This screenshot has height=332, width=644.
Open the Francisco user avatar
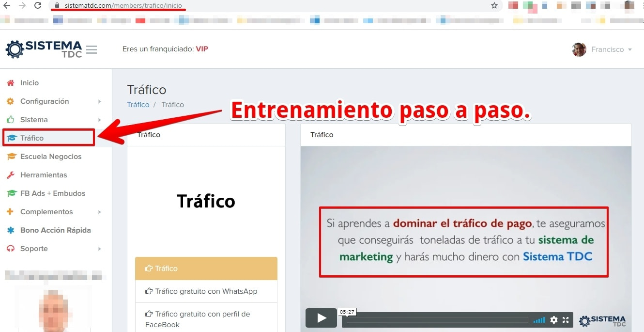coord(579,49)
